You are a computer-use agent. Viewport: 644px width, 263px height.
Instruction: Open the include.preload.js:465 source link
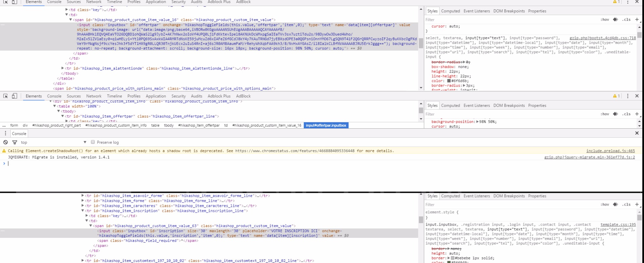point(610,151)
